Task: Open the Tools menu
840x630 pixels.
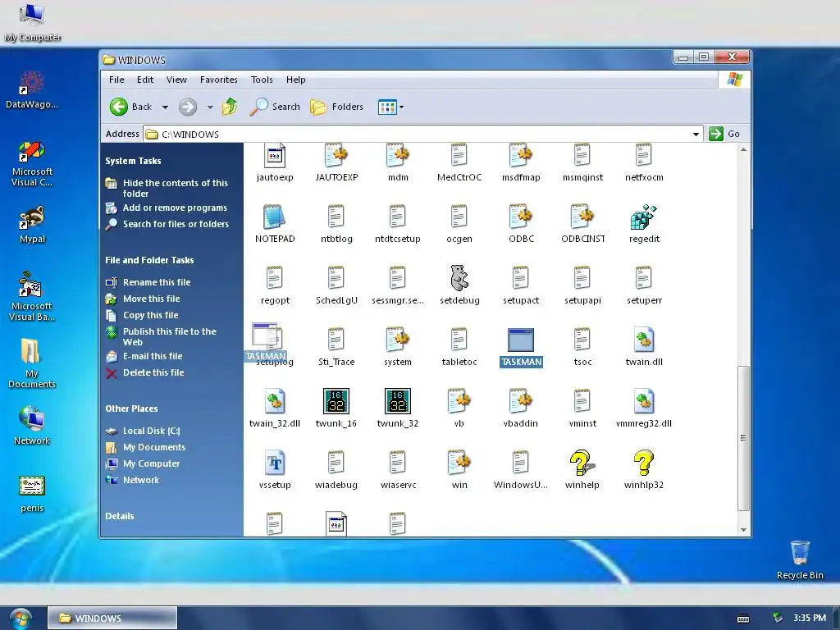Action: pos(262,80)
